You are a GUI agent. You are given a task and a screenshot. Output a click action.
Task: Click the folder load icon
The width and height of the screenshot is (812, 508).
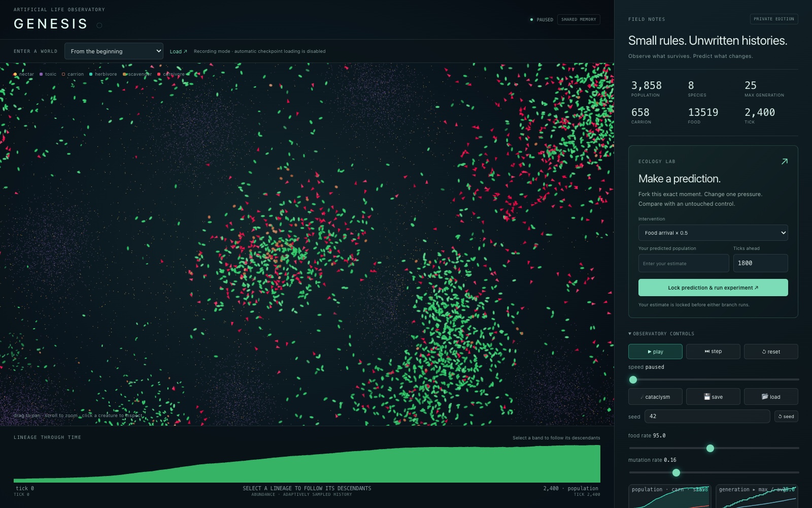point(765,397)
